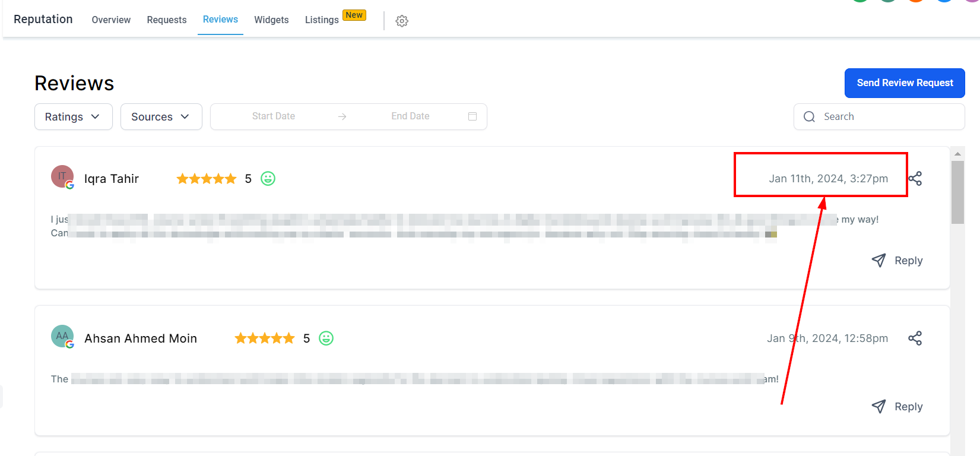
Task: Click the star rating on Iqra Tahir's review
Action: 207,179
